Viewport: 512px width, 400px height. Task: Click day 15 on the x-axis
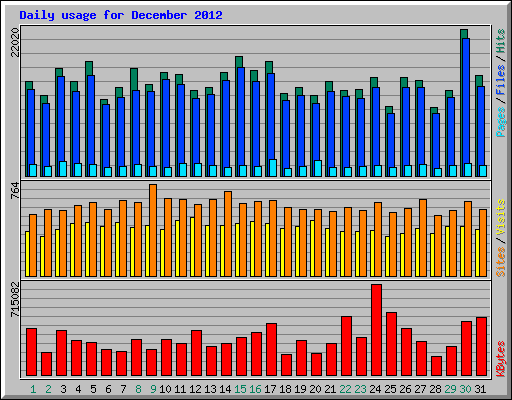coord(240,389)
